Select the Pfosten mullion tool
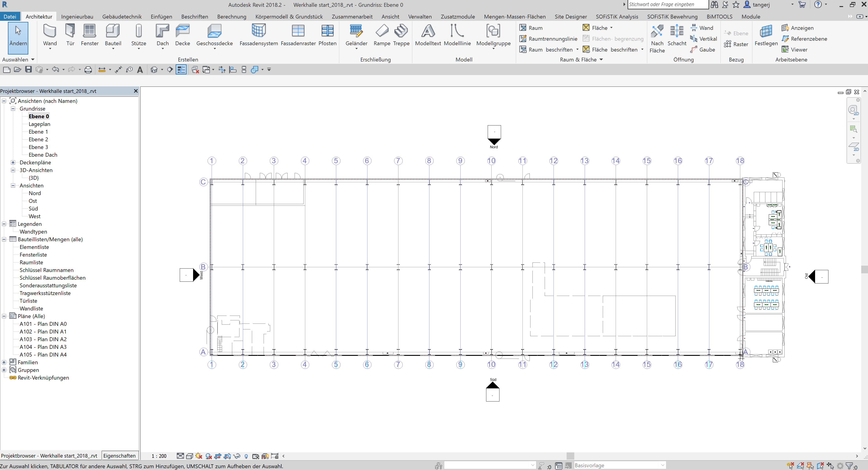The image size is (868, 470). (x=327, y=35)
